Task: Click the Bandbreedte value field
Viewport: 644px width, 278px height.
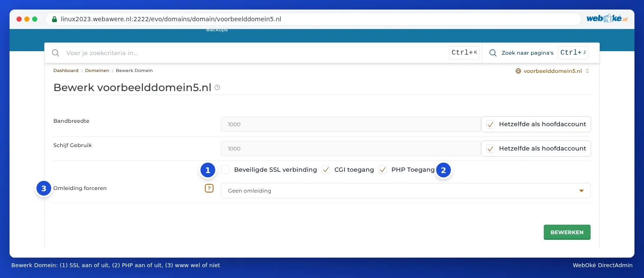Action: point(351,124)
